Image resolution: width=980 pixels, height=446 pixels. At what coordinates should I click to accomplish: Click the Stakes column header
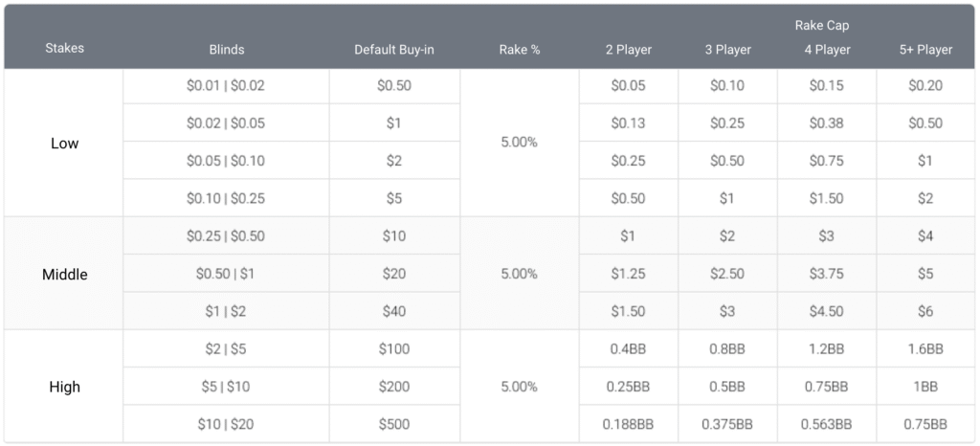coord(64,48)
